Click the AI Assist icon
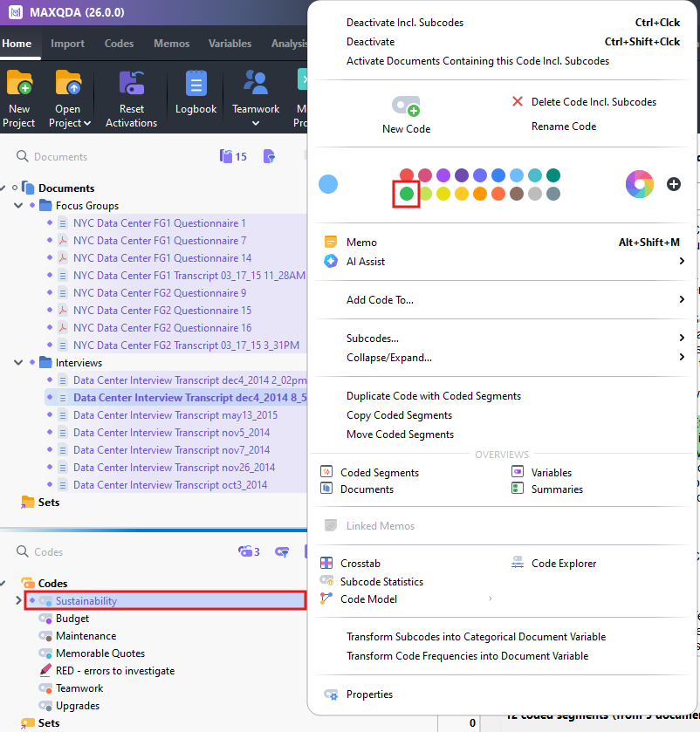The image size is (700, 732). pos(331,261)
